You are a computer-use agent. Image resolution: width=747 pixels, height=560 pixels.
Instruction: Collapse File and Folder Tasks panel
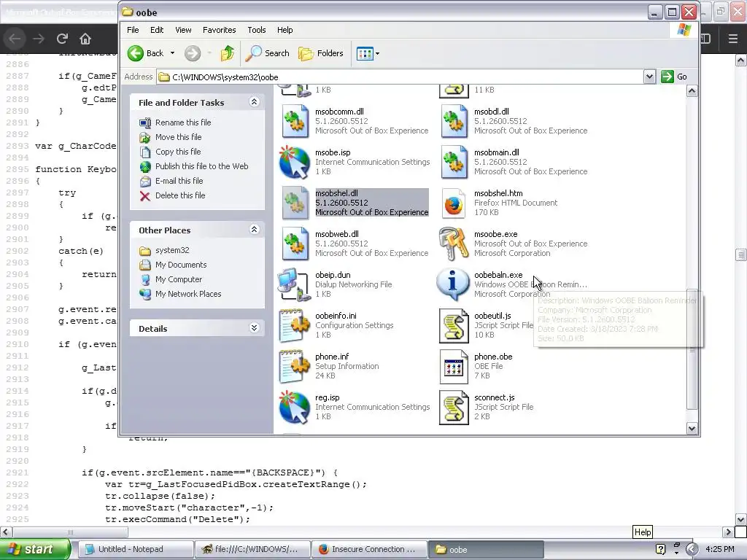click(x=254, y=102)
